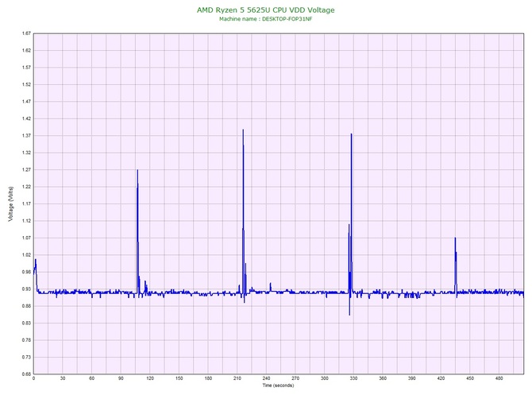Click the 1.62 value on the voltage axis
532x399 pixels.
pos(26,50)
